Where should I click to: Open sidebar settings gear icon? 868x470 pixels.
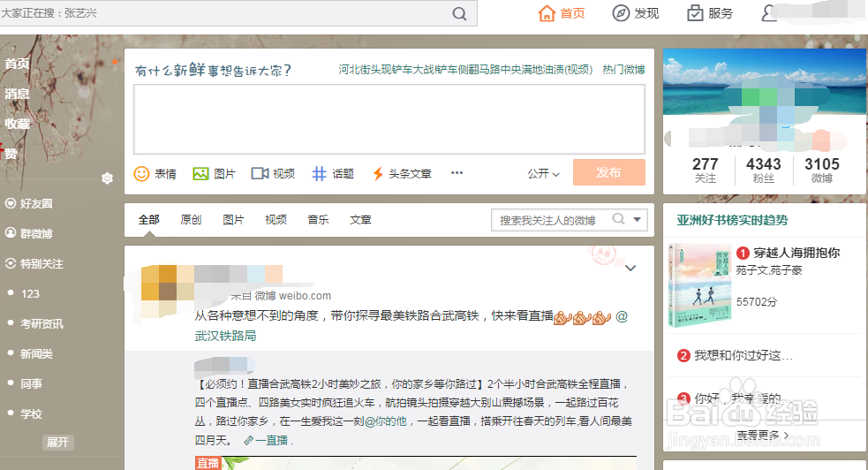coord(108,178)
